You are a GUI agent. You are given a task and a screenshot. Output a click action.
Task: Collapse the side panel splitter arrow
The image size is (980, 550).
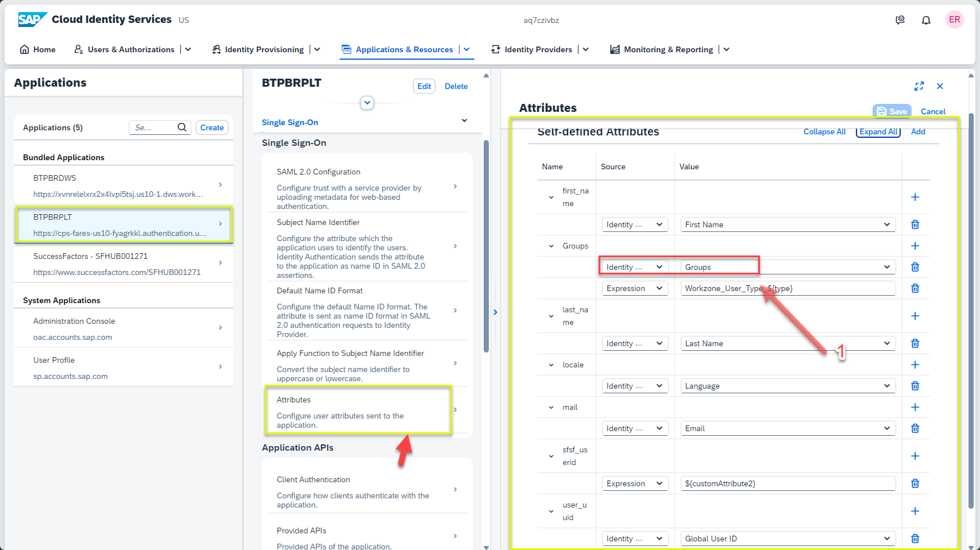pos(495,312)
